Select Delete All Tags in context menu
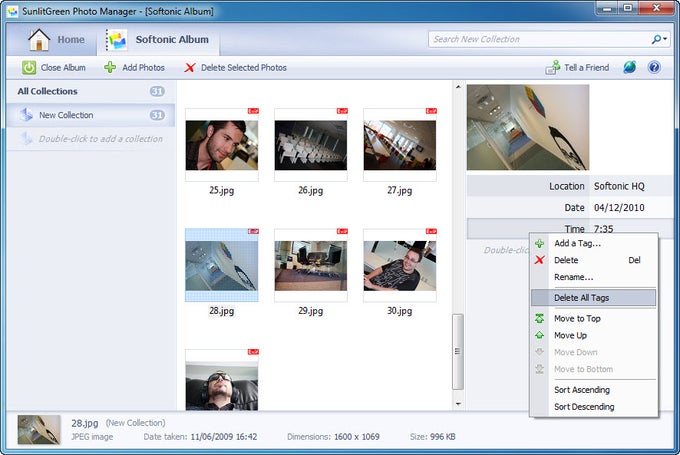This screenshot has width=680, height=455. (x=593, y=298)
